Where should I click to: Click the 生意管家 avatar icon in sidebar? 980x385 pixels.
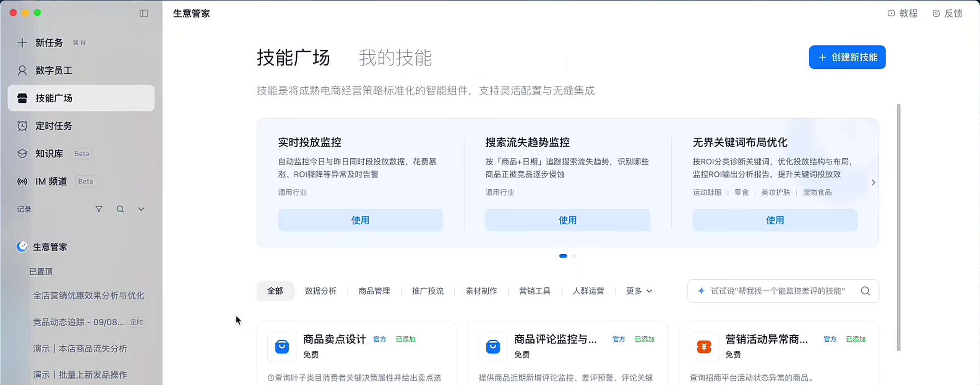point(22,246)
